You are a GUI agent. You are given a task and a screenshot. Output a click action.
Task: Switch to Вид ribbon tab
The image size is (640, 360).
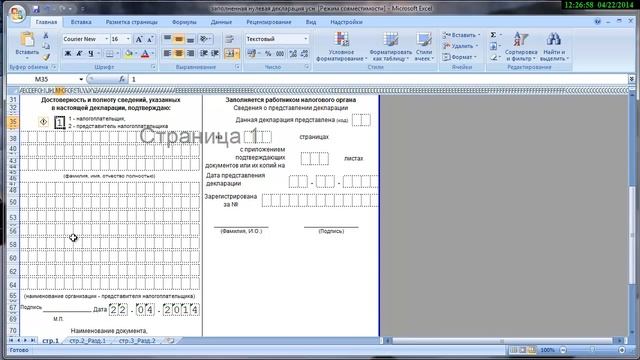(x=311, y=22)
